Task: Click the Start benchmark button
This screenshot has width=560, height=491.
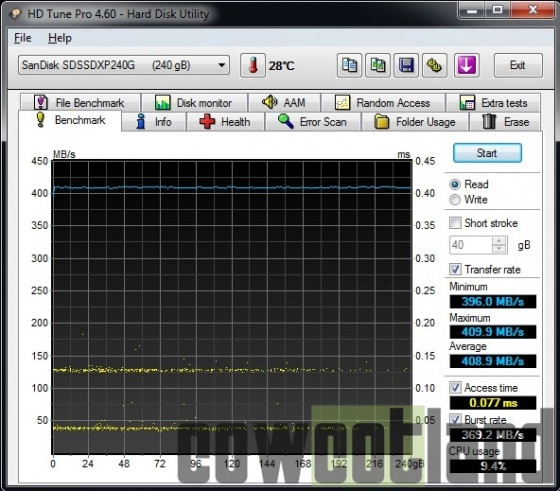Action: click(x=487, y=153)
